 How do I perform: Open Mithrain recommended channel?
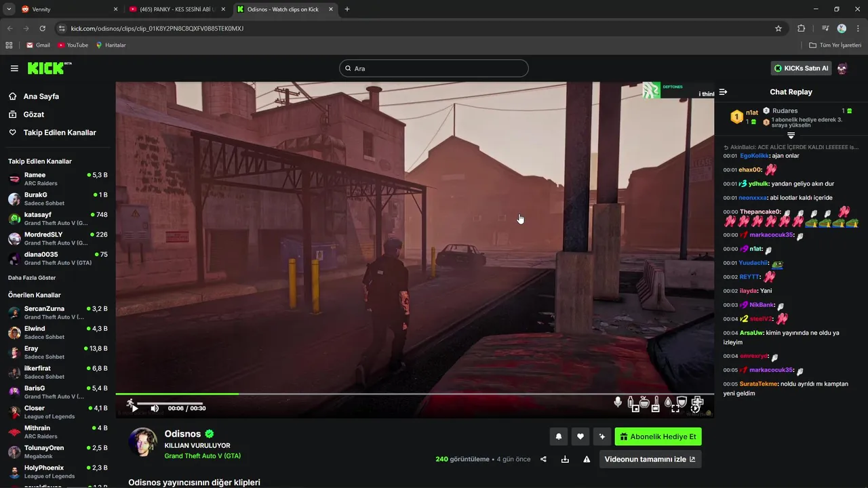[58, 432]
